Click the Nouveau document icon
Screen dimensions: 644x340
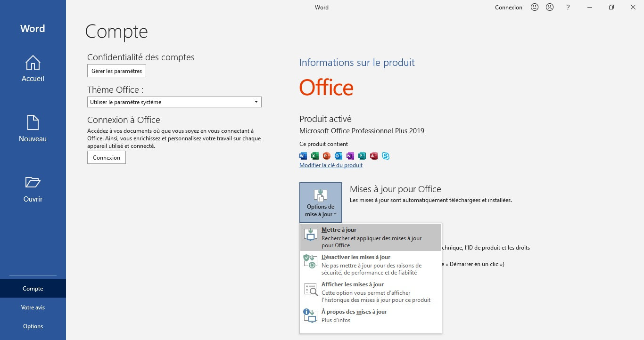tap(33, 122)
